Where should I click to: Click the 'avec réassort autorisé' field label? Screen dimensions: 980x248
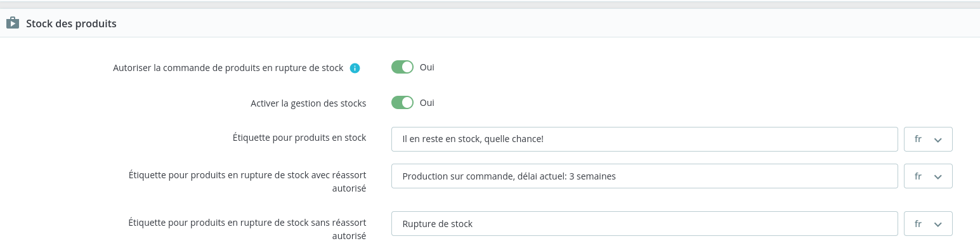click(x=247, y=181)
